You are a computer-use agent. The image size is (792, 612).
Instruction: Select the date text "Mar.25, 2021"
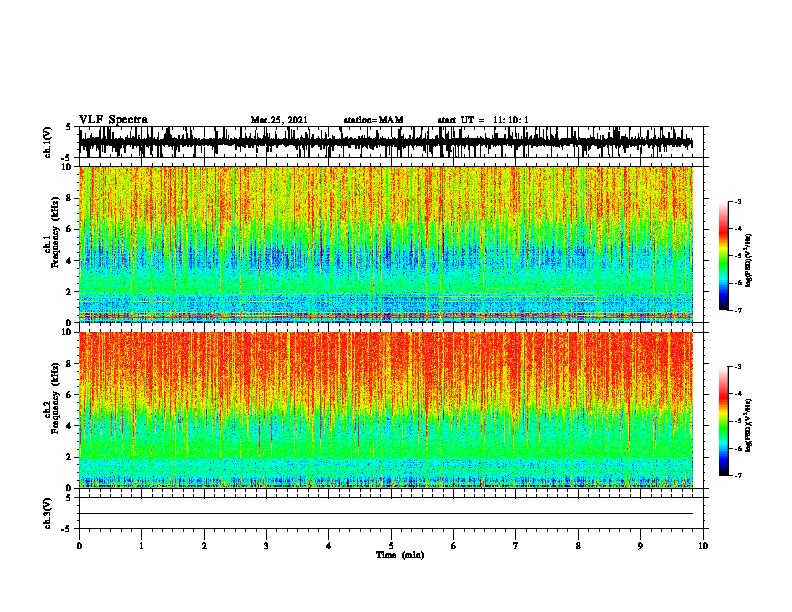click(x=279, y=120)
